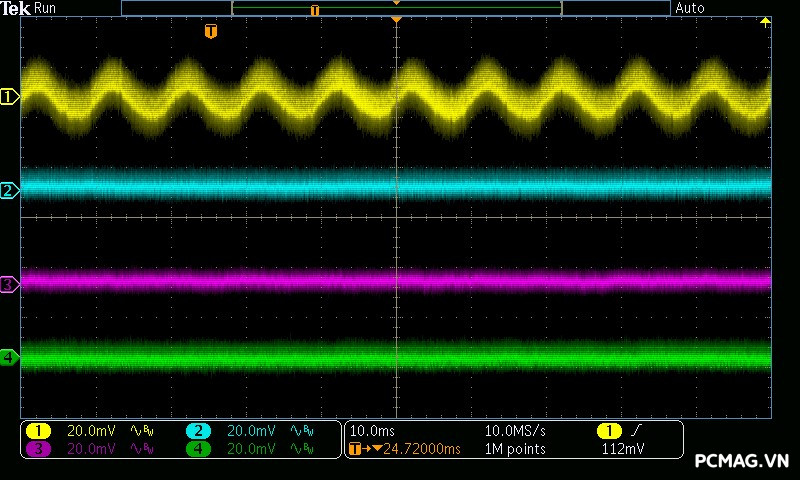This screenshot has width=800, height=480.
Task: Click the 10.0MS/s sample rate readout
Action: click(x=515, y=431)
